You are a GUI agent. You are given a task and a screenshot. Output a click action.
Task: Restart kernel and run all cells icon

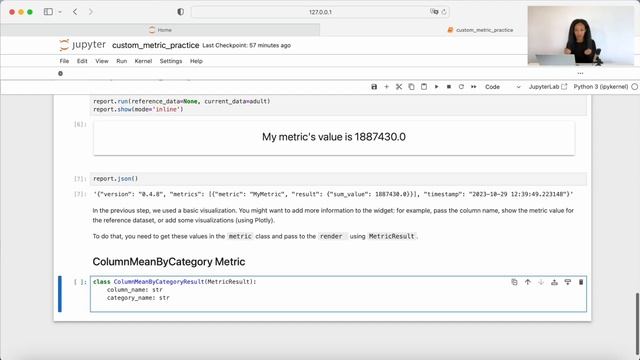pos(473,87)
